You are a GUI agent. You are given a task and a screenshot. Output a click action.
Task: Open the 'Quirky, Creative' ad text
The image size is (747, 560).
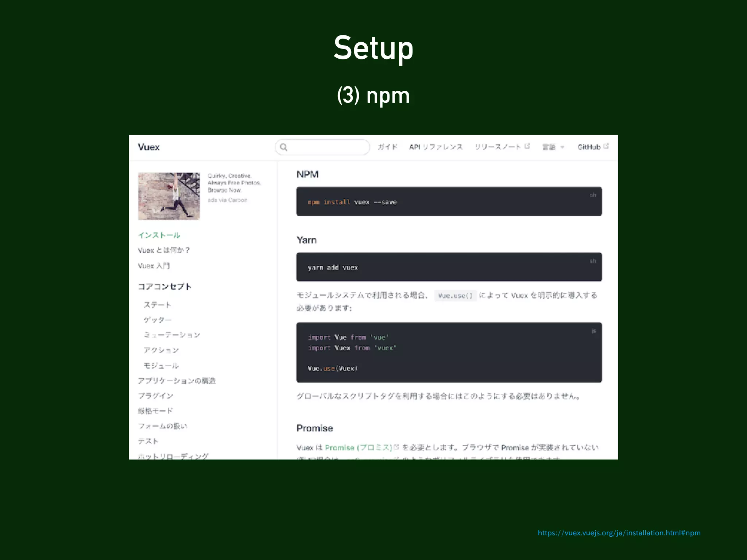point(234,183)
